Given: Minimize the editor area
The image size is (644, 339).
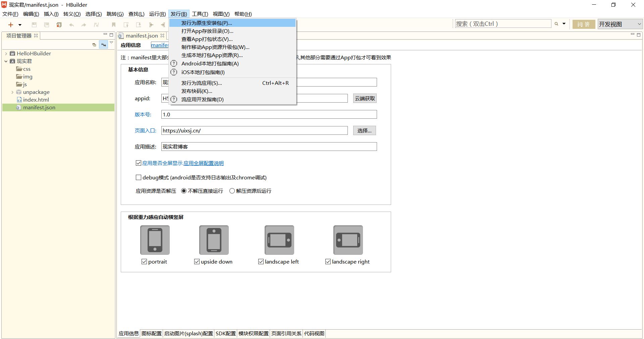Looking at the screenshot, I should pos(633,34).
